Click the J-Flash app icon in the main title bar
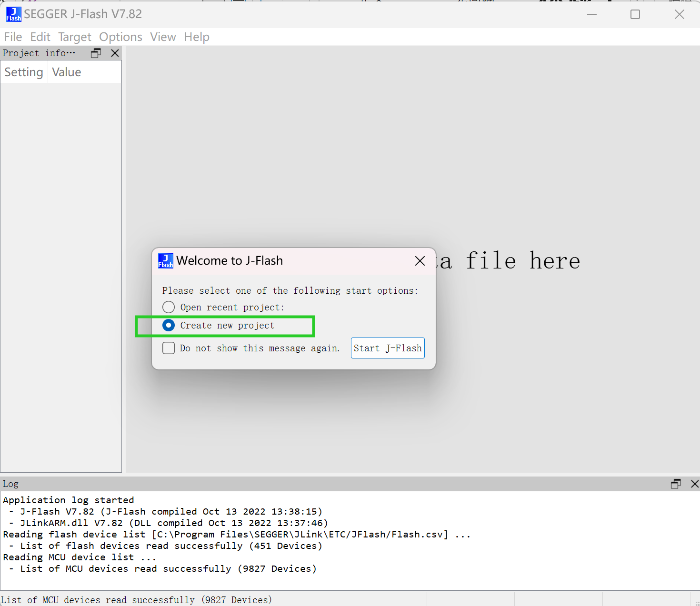 tap(14, 14)
